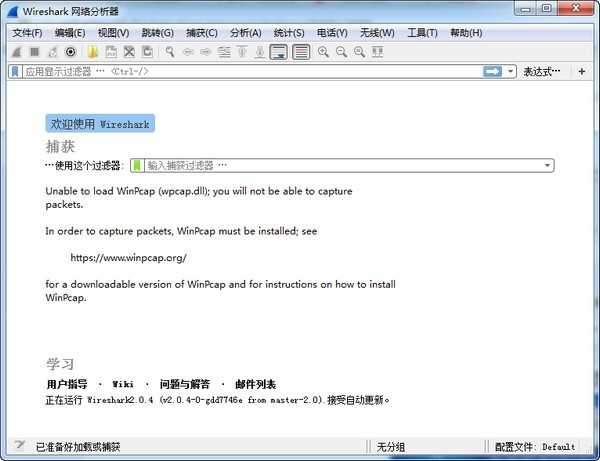
Task: Expand the capture filter dropdown arrow
Action: point(547,165)
